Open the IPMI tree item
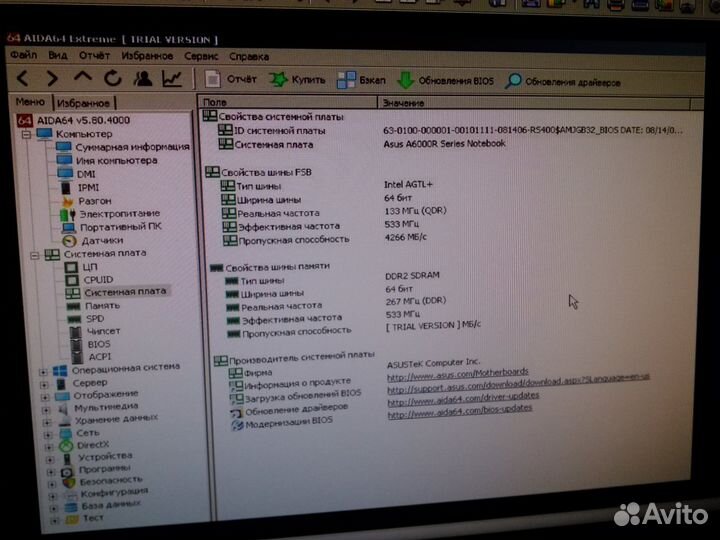720x540 pixels. coord(88,187)
